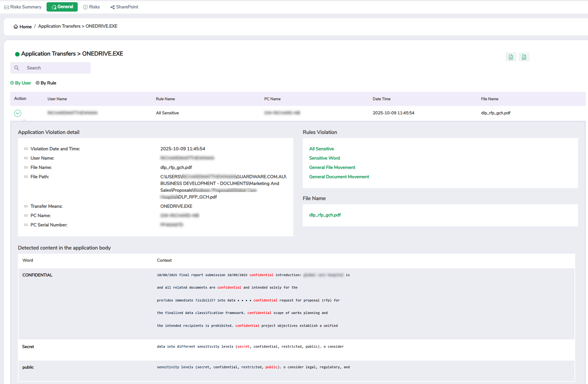588x384 pixels.
Task: Switch grouping to By Rule
Action: coord(46,83)
